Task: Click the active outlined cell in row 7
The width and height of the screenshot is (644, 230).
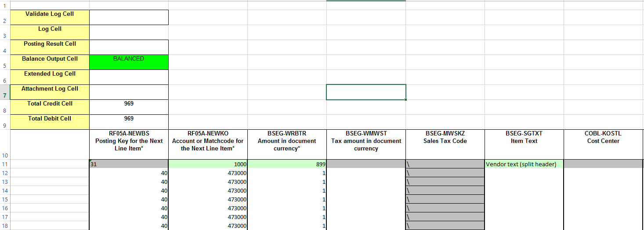Action: (x=366, y=92)
